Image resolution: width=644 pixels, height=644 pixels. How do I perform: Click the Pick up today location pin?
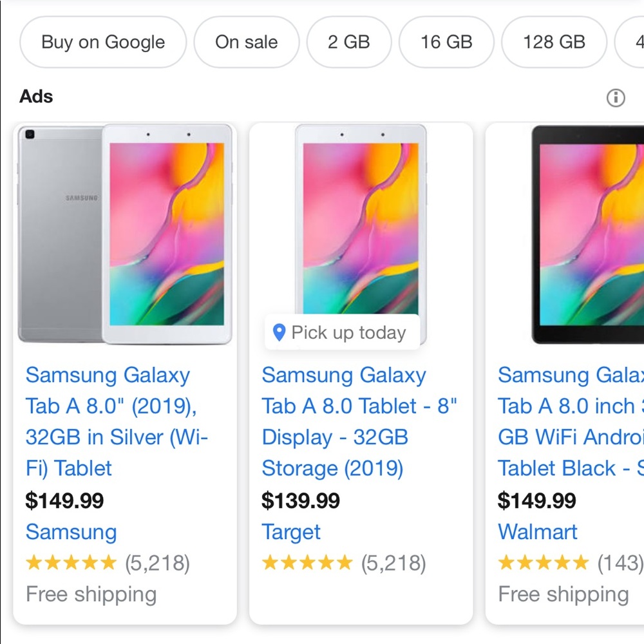point(279,332)
